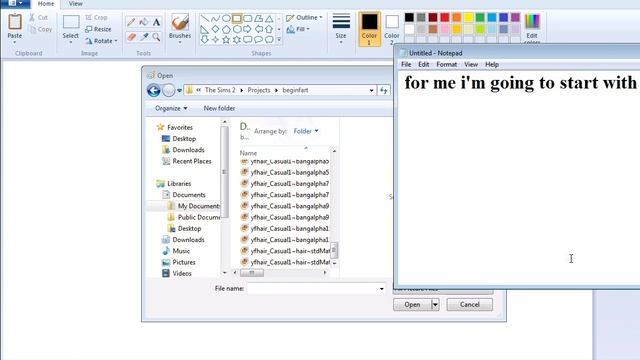Click the Resize command

tap(98, 29)
